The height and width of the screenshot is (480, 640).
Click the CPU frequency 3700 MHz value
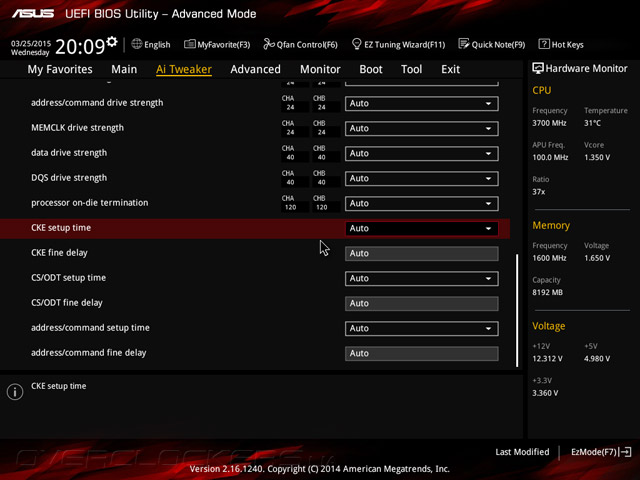point(549,123)
